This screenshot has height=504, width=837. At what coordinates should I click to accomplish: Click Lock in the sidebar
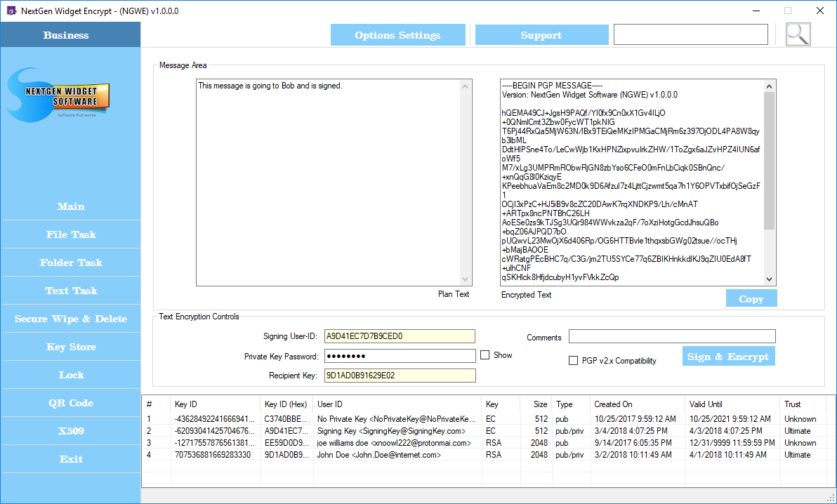(x=71, y=375)
